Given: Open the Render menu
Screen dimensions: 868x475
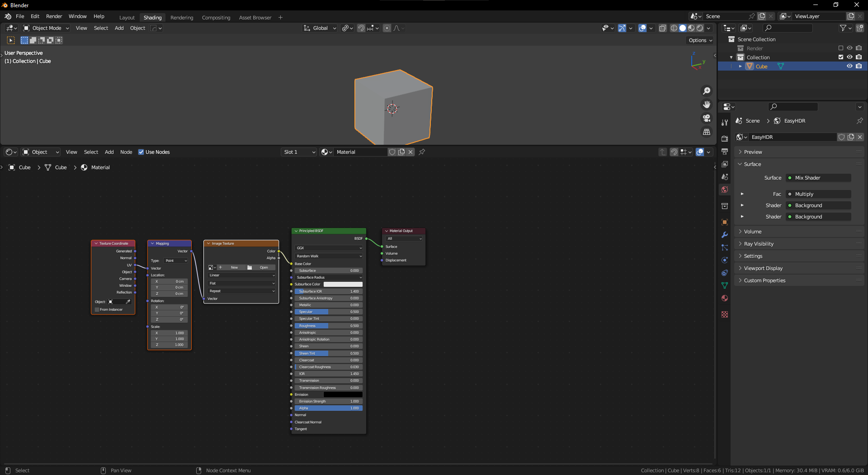Looking at the screenshot, I should point(54,16).
